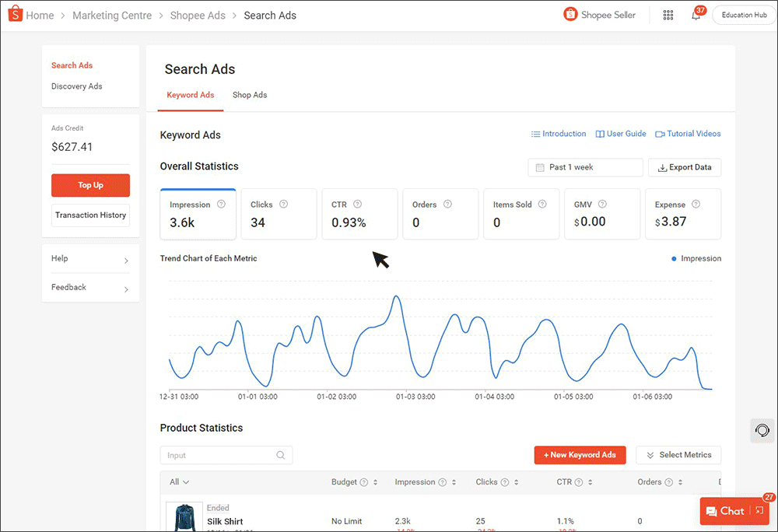
Task: Go to Shopee Ads breadcrumb
Action: point(198,16)
